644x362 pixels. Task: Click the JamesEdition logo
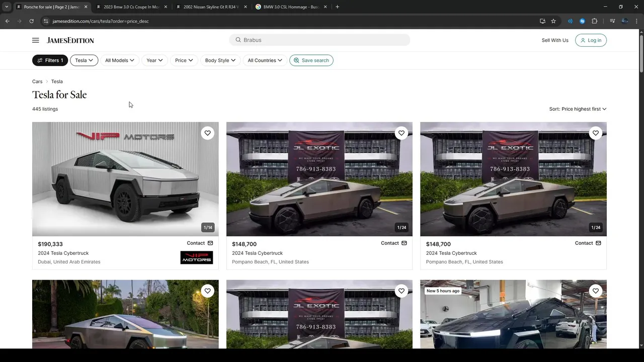click(70, 40)
